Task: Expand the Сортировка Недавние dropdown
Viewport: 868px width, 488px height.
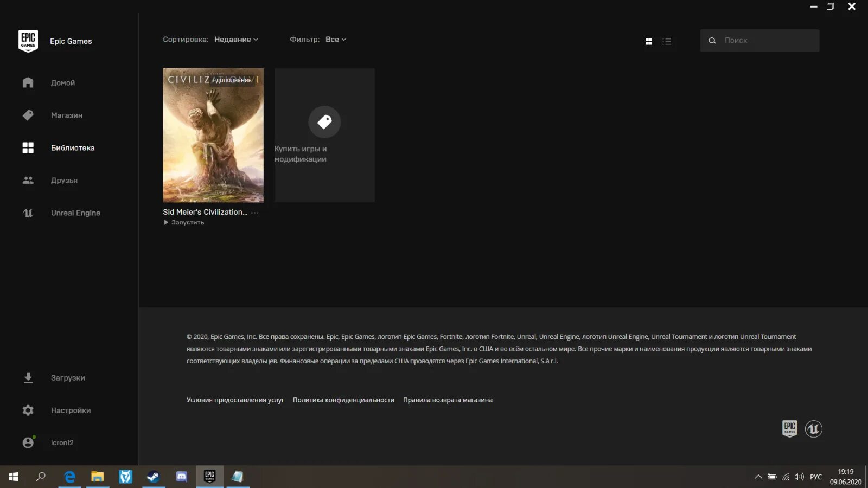Action: (236, 40)
